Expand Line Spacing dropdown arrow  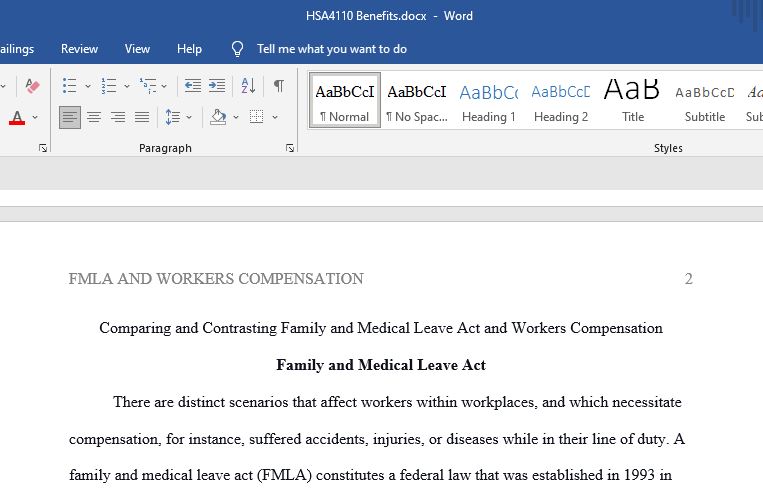(189, 117)
